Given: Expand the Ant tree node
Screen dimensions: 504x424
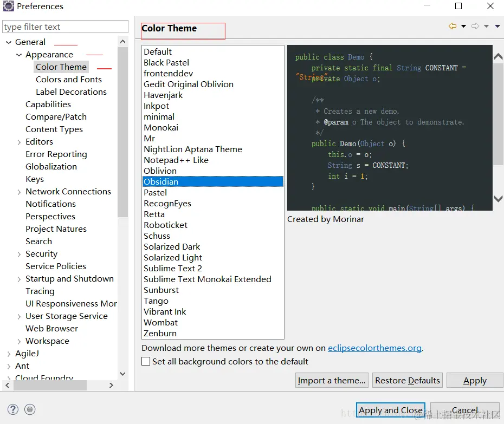Looking at the screenshot, I should pyautogui.click(x=9, y=366).
